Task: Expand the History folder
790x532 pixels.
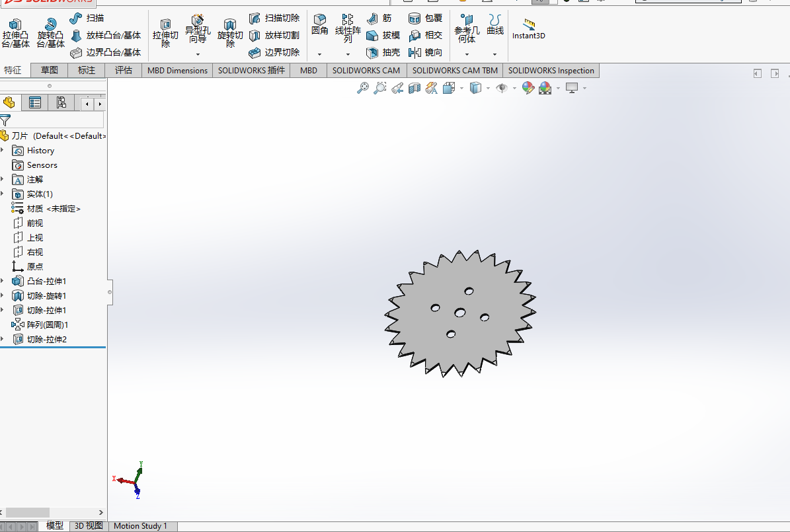Action: coord(3,150)
